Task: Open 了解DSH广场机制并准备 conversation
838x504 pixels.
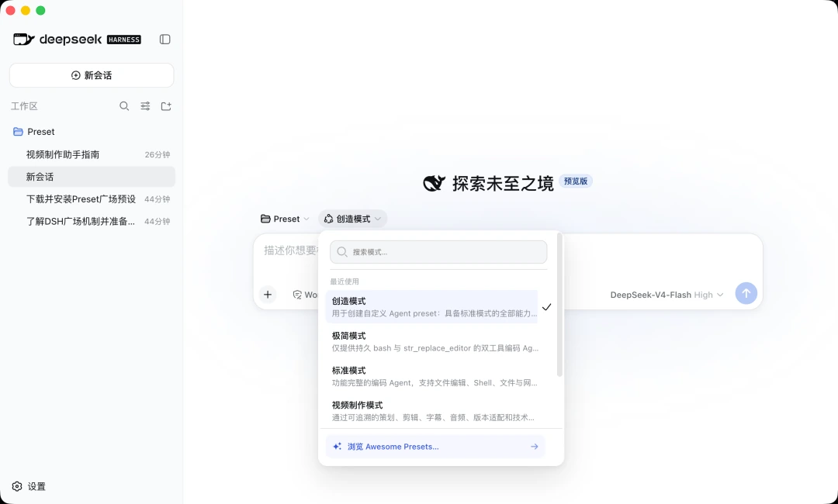Action: [92, 221]
